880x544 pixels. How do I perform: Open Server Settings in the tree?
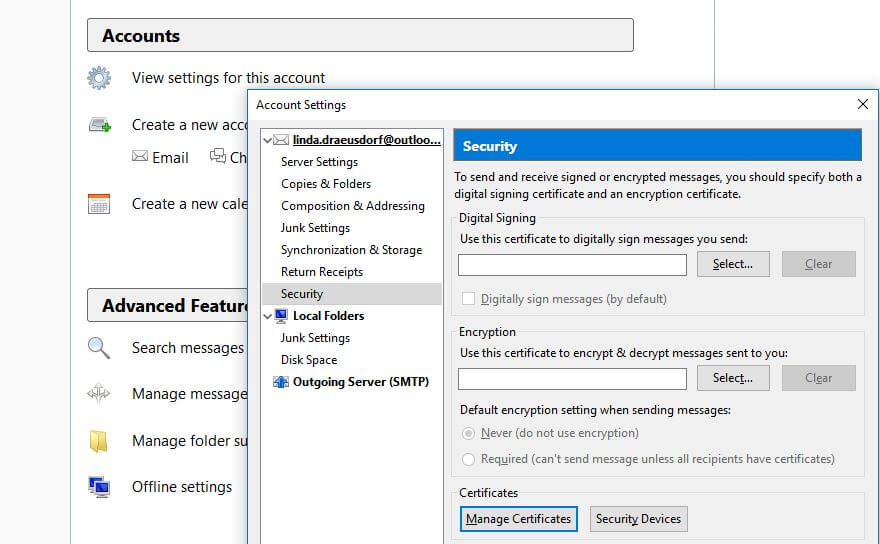tap(319, 162)
